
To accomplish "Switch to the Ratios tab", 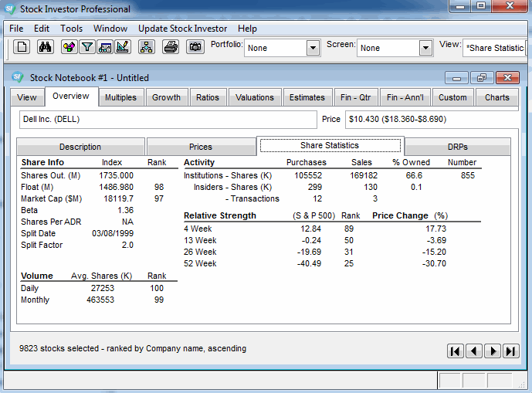I will (x=208, y=97).
